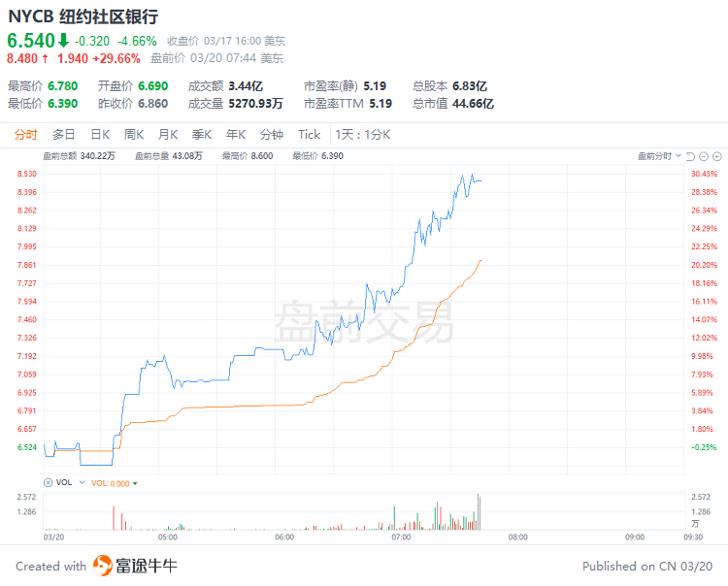Click the Created with text
The width and height of the screenshot is (728, 586).
coord(51,567)
